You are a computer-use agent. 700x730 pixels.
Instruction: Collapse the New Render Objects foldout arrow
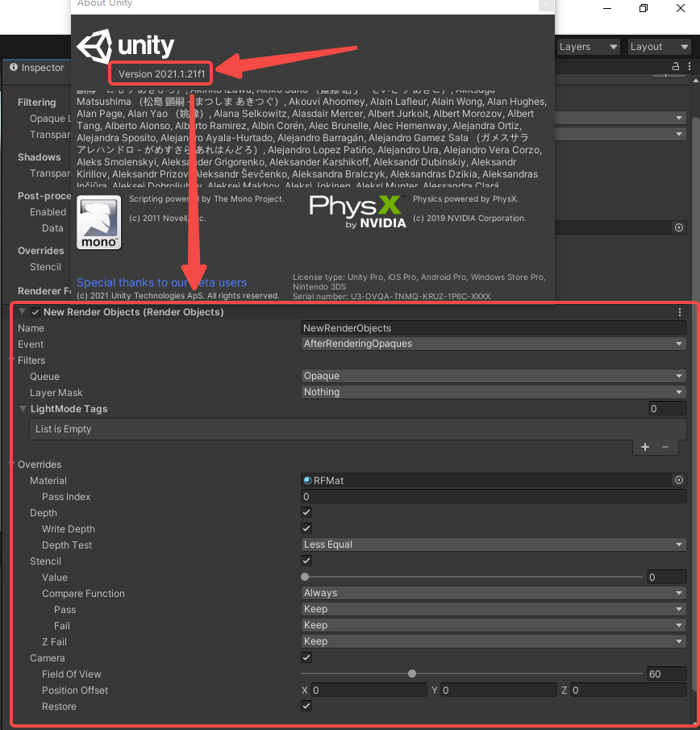coord(22,311)
